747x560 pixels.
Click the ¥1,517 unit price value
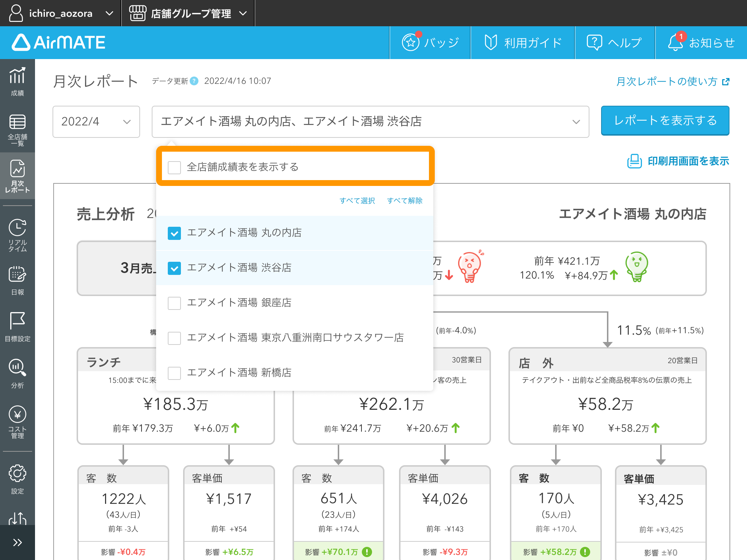(x=229, y=499)
